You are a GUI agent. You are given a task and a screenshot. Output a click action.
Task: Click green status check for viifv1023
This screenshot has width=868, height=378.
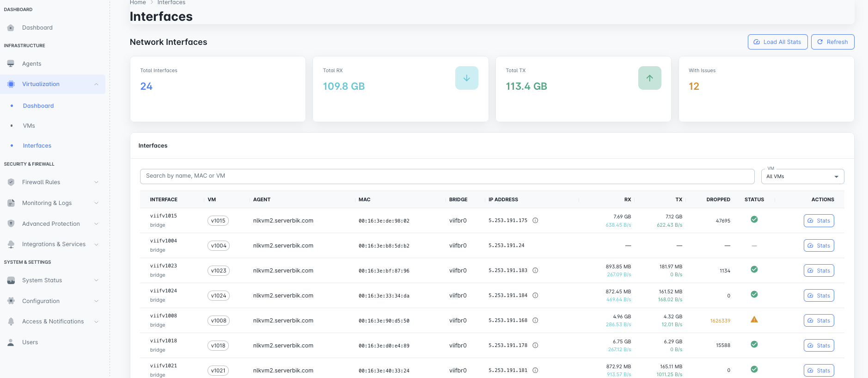tap(754, 269)
